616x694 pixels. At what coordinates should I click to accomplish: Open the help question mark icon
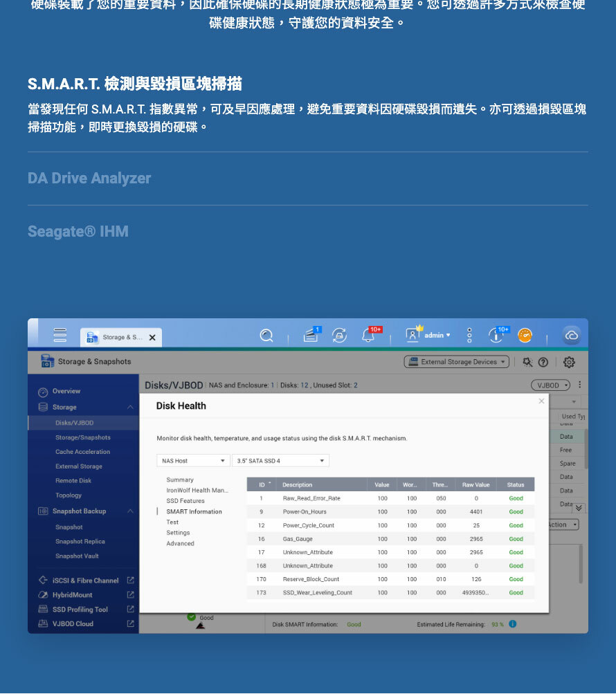click(x=543, y=362)
